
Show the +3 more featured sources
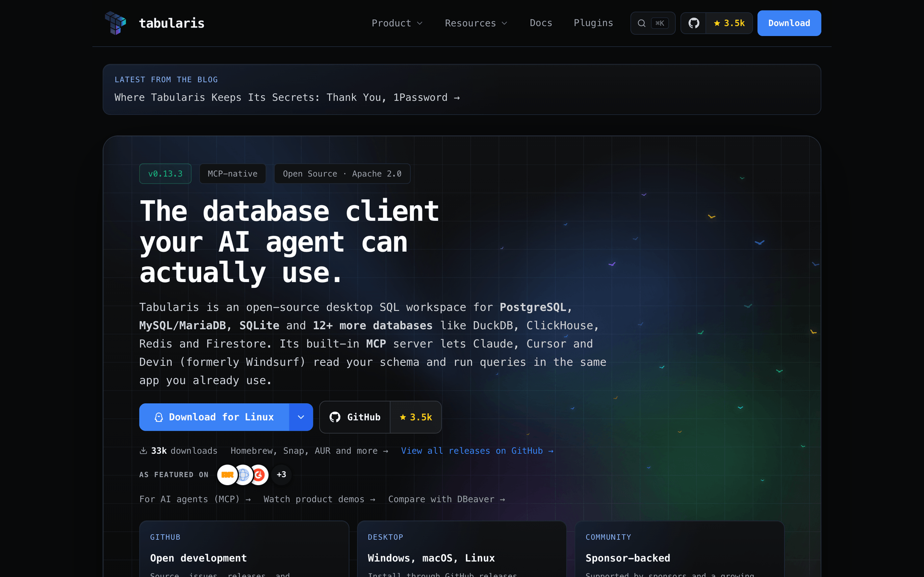click(x=282, y=475)
